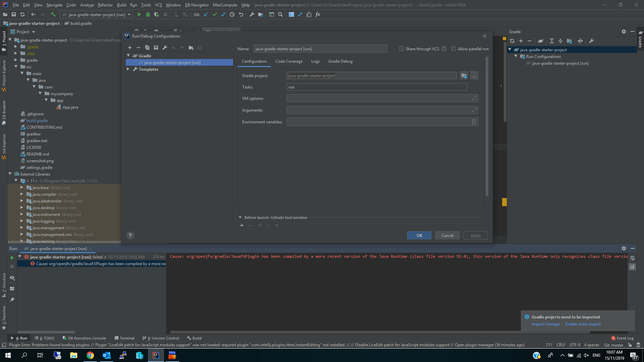Click the Tasks input field
The width and height of the screenshot is (644, 362).
pos(377,87)
